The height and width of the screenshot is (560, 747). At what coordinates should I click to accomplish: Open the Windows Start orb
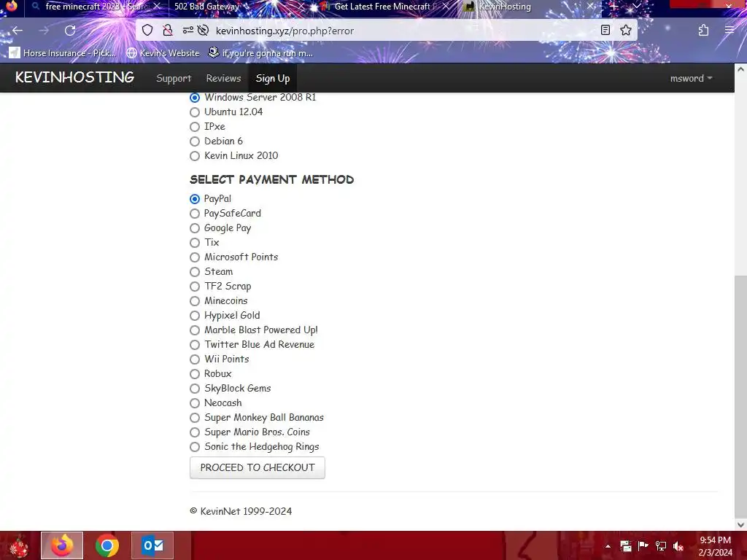click(19, 545)
